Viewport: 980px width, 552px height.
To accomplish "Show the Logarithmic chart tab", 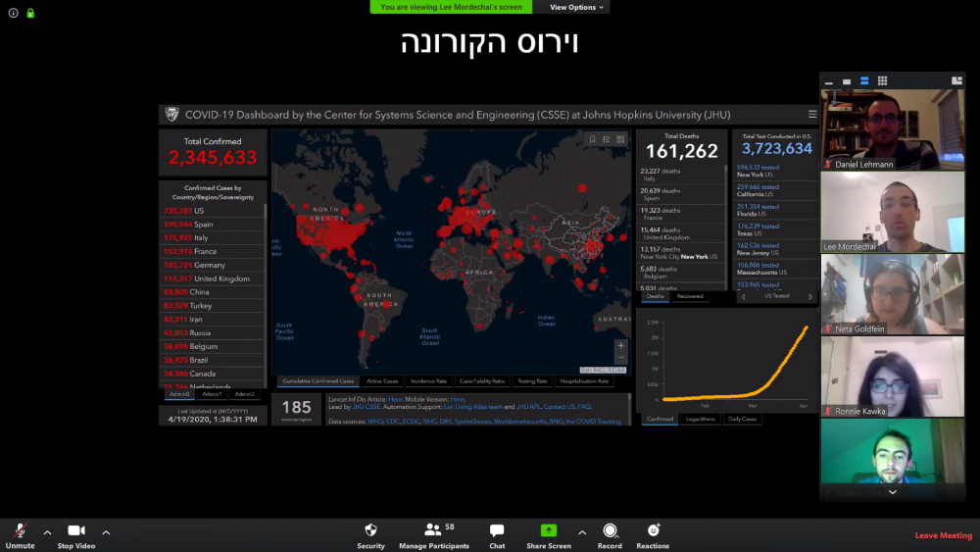I will (x=700, y=419).
